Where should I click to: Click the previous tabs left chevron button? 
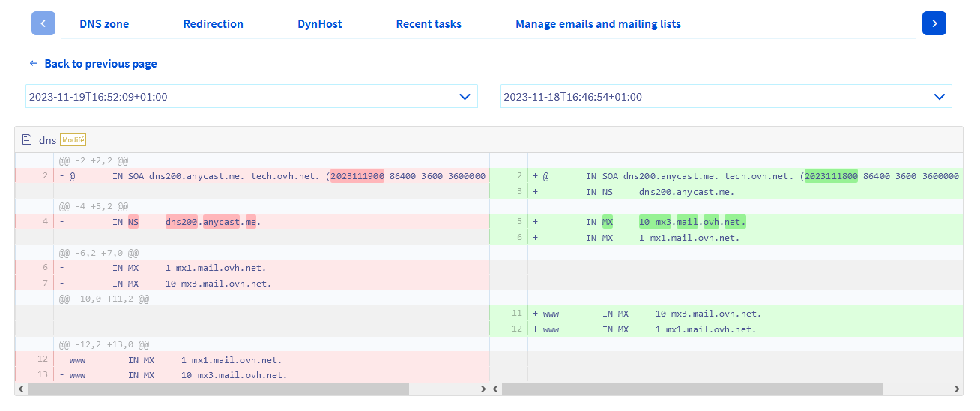pos(43,23)
